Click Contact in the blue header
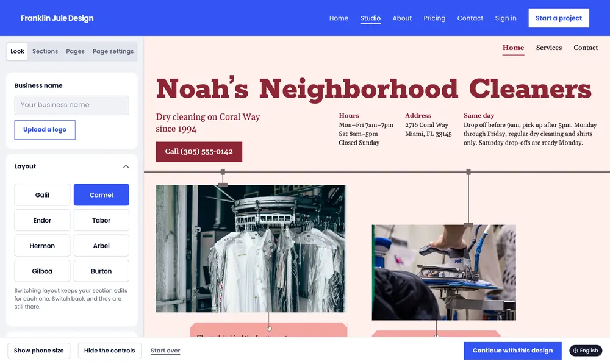610x364 pixels. tap(470, 18)
